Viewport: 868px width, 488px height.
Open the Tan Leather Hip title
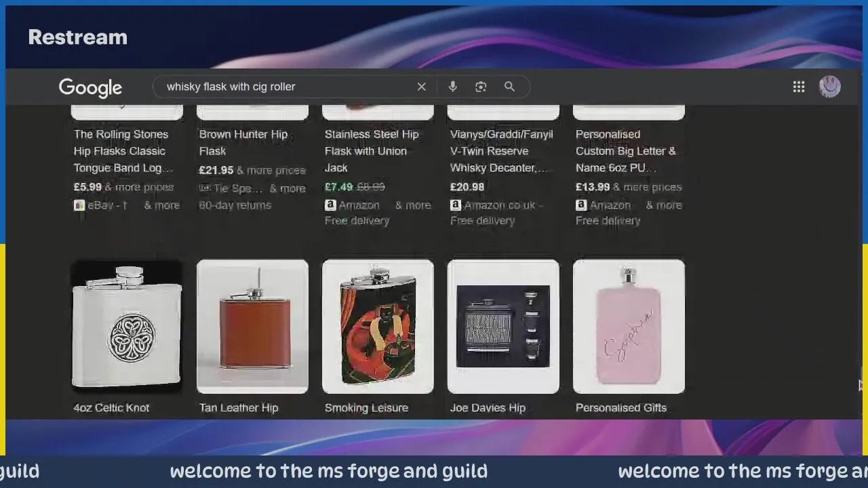pos(239,407)
